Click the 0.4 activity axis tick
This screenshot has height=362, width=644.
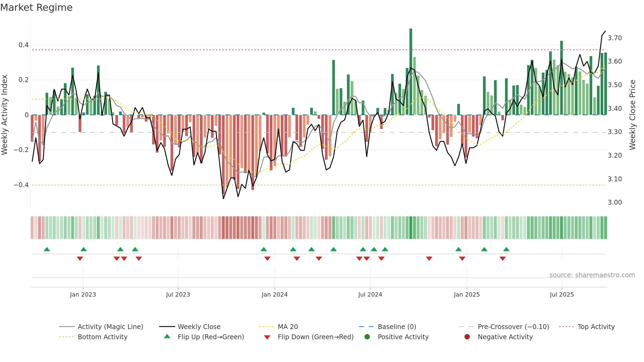[x=24, y=45]
